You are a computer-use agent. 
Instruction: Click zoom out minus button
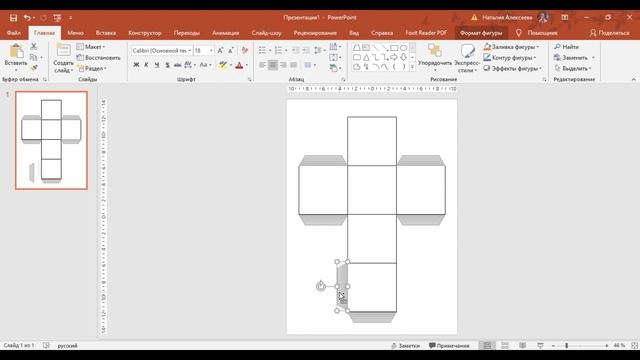point(553,346)
